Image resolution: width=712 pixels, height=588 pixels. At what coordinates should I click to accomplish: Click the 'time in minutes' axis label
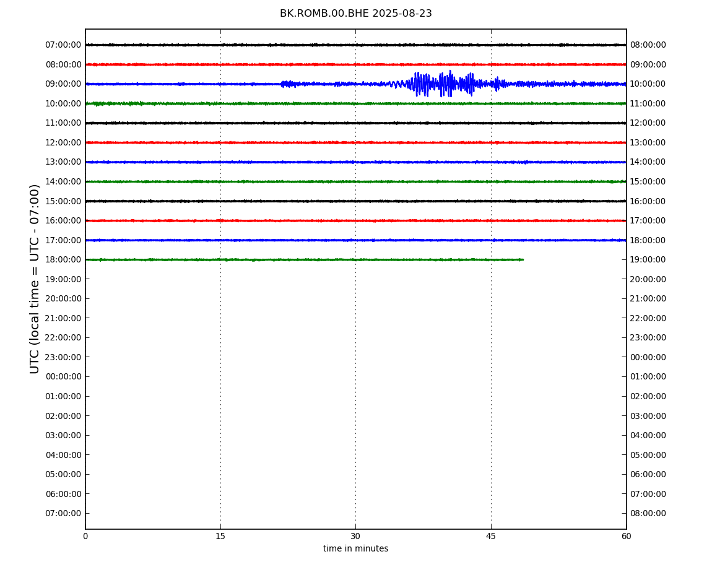tap(355, 548)
